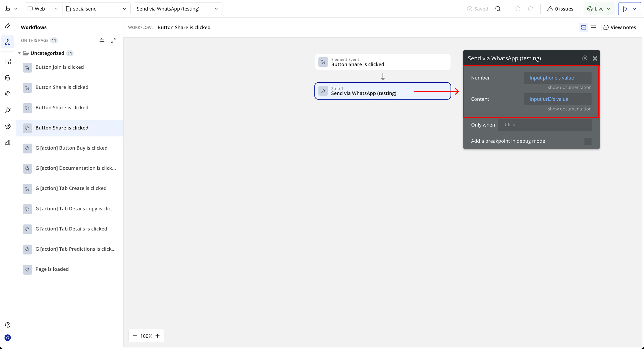Click the View notes button
Viewport: 644px width, 349px height.
pyautogui.click(x=620, y=27)
